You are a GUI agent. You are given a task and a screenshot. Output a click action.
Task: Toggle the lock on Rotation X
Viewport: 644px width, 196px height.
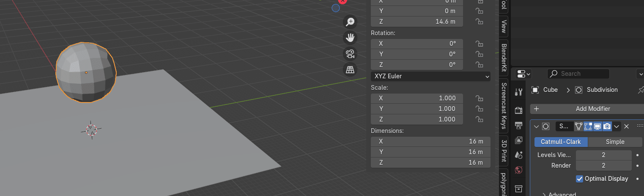click(479, 44)
